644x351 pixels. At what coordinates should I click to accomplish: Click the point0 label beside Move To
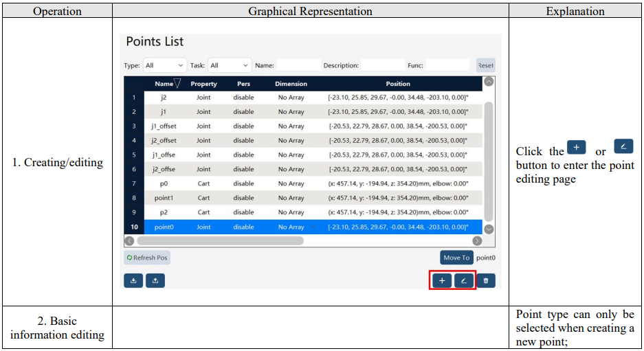pyautogui.click(x=486, y=258)
